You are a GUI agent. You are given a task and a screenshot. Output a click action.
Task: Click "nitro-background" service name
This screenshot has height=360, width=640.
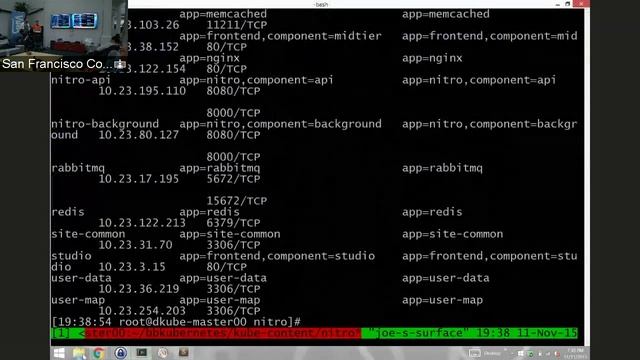pos(105,124)
